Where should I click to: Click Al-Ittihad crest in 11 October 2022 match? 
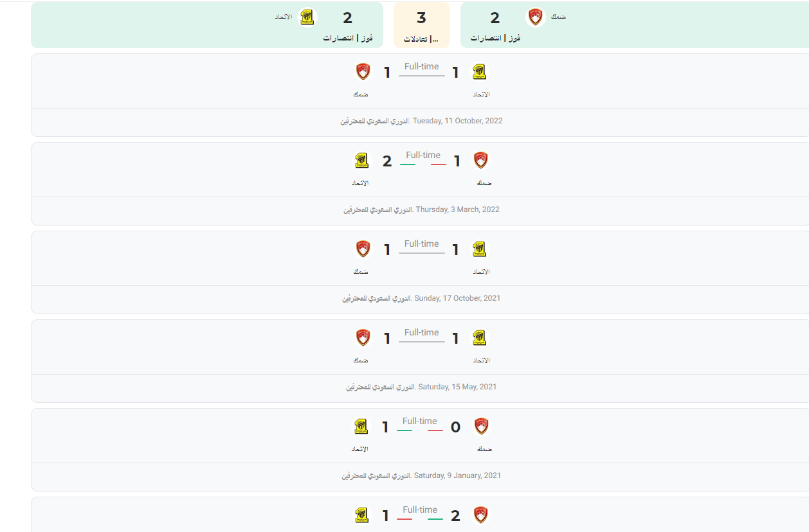click(x=480, y=72)
